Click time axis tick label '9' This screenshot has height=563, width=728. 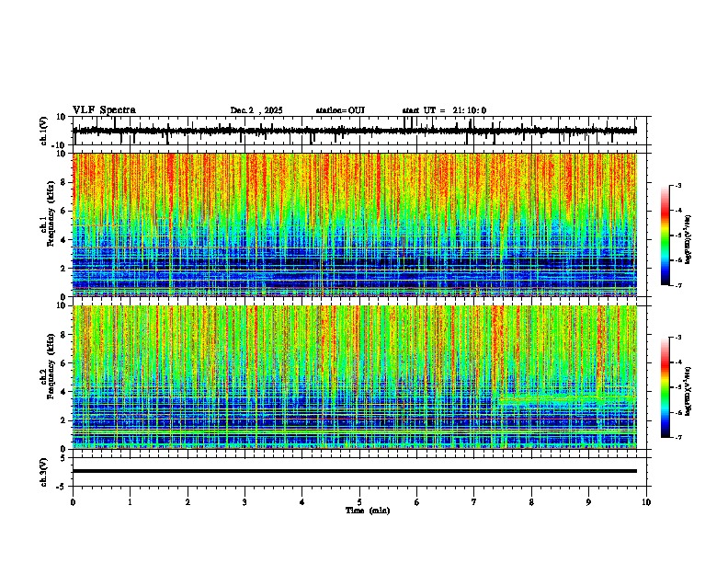pyautogui.click(x=588, y=502)
